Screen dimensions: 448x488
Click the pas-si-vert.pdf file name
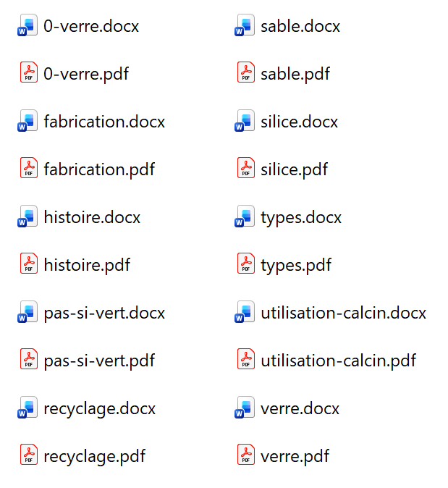(x=99, y=360)
